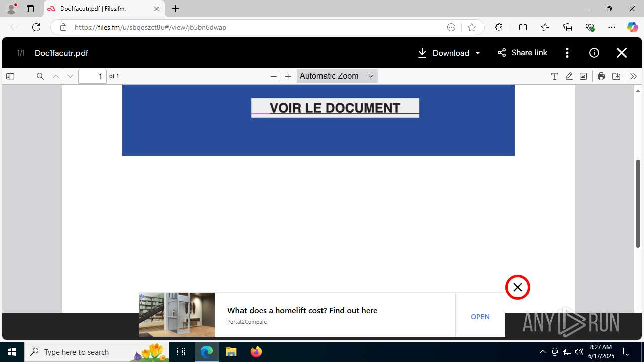The height and width of the screenshot is (362, 644).
Task: Open the taskbar clock and date
Action: point(601,352)
